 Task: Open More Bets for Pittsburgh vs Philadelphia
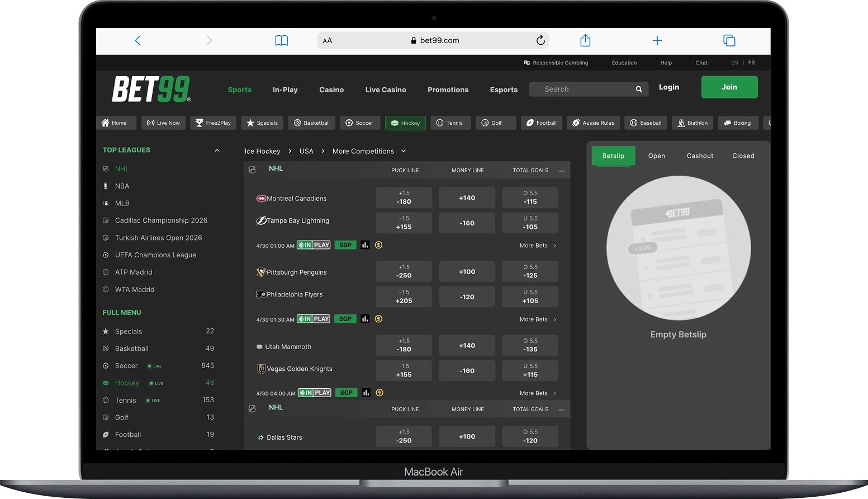coord(538,319)
